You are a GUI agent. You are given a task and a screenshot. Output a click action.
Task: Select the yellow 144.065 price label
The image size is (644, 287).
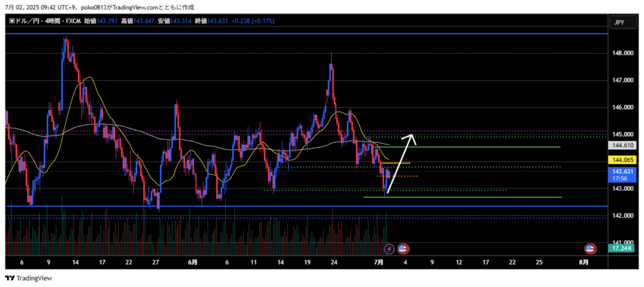[622, 160]
